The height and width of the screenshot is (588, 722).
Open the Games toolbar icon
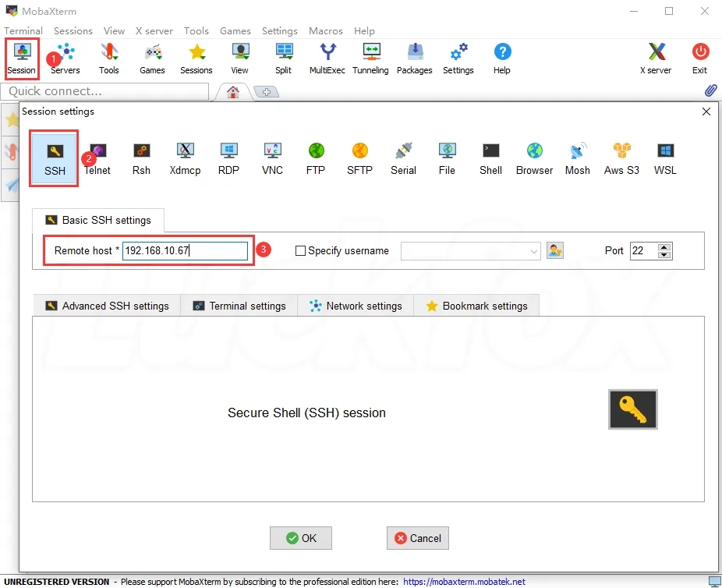click(152, 58)
